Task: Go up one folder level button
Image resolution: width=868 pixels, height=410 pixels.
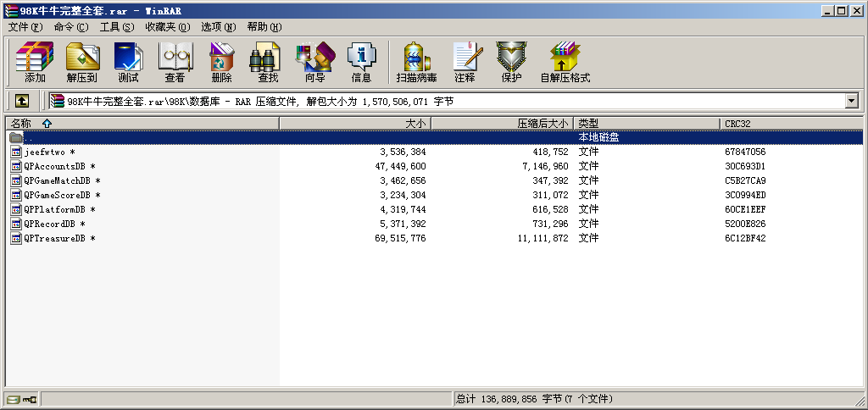Action: point(22,101)
